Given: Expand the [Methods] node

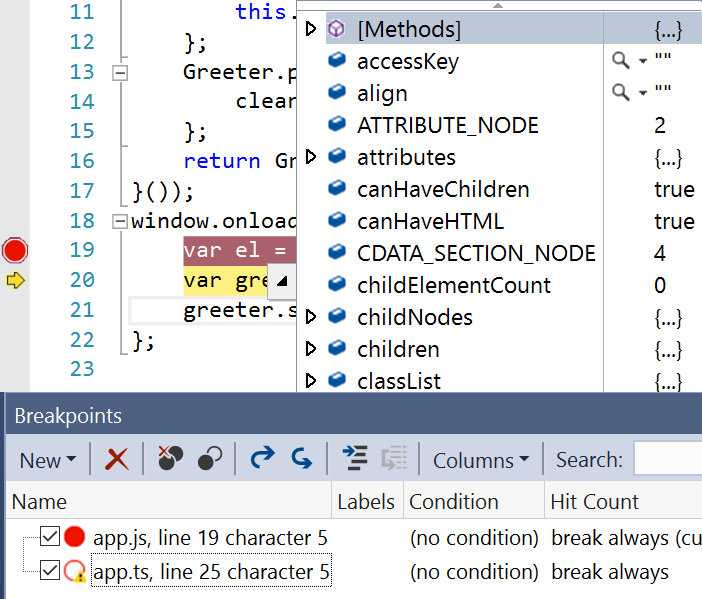Looking at the screenshot, I should tap(311, 29).
